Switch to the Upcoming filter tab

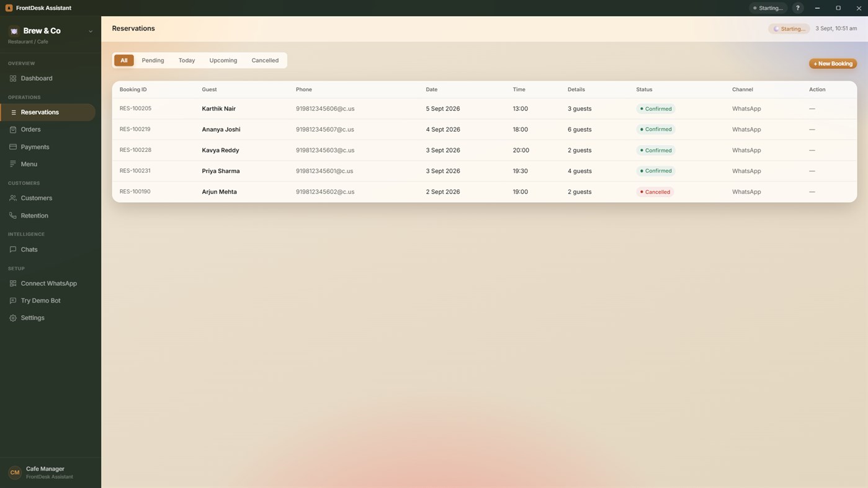223,61
